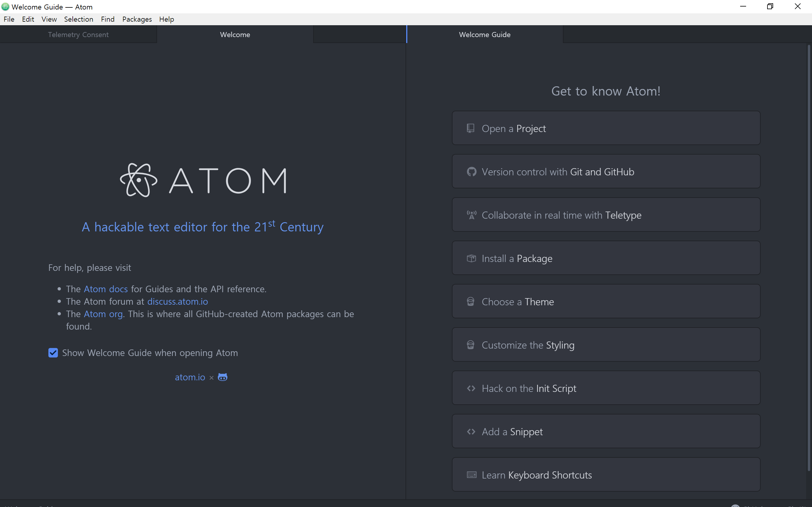This screenshot has width=812, height=507.
Task: Expand the Add a Snippet section
Action: (606, 432)
